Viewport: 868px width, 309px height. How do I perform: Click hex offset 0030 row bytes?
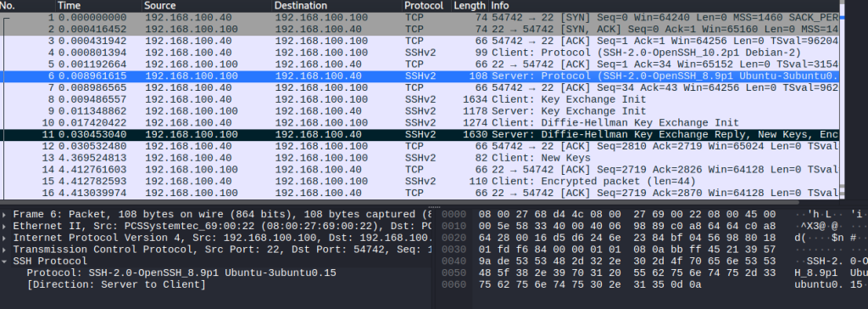[627, 249]
